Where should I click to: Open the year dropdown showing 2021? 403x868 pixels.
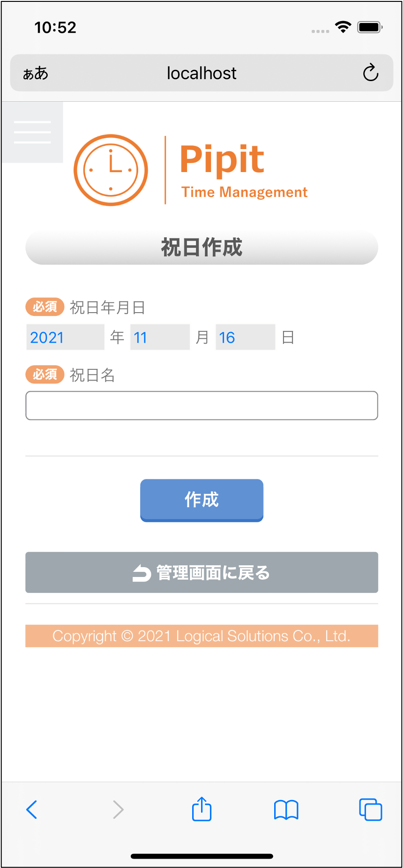pos(65,337)
